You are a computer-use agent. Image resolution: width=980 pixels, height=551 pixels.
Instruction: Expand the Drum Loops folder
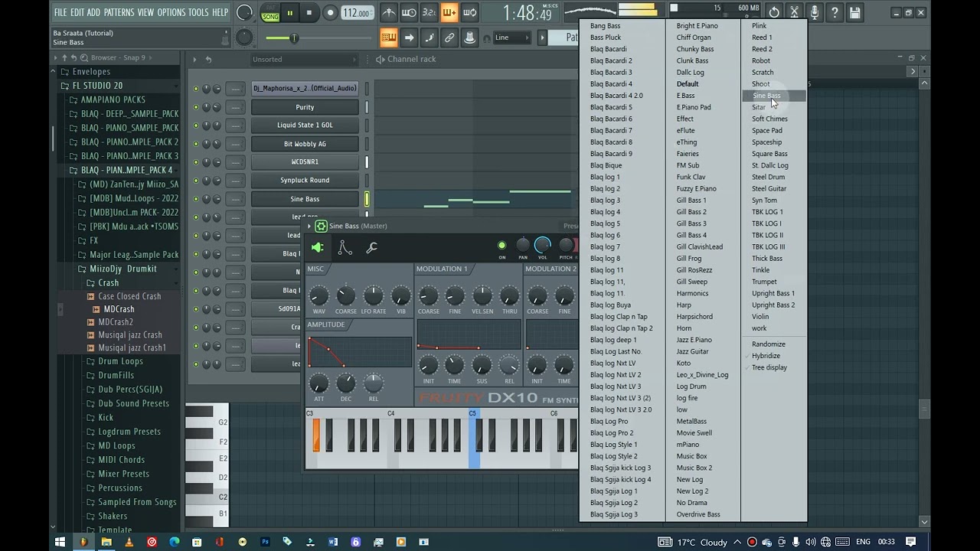click(x=120, y=361)
